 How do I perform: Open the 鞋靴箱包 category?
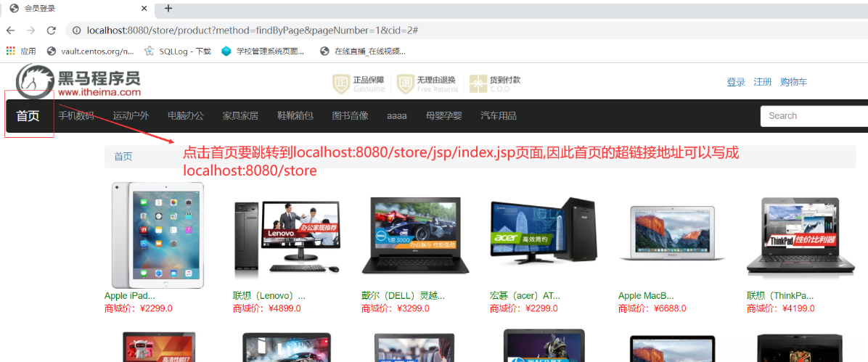[295, 115]
